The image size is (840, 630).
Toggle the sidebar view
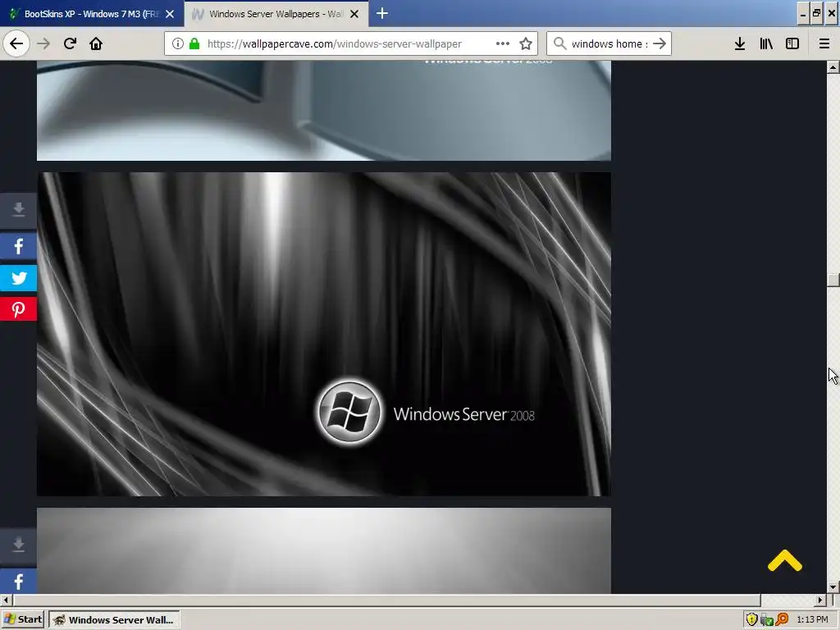792,43
